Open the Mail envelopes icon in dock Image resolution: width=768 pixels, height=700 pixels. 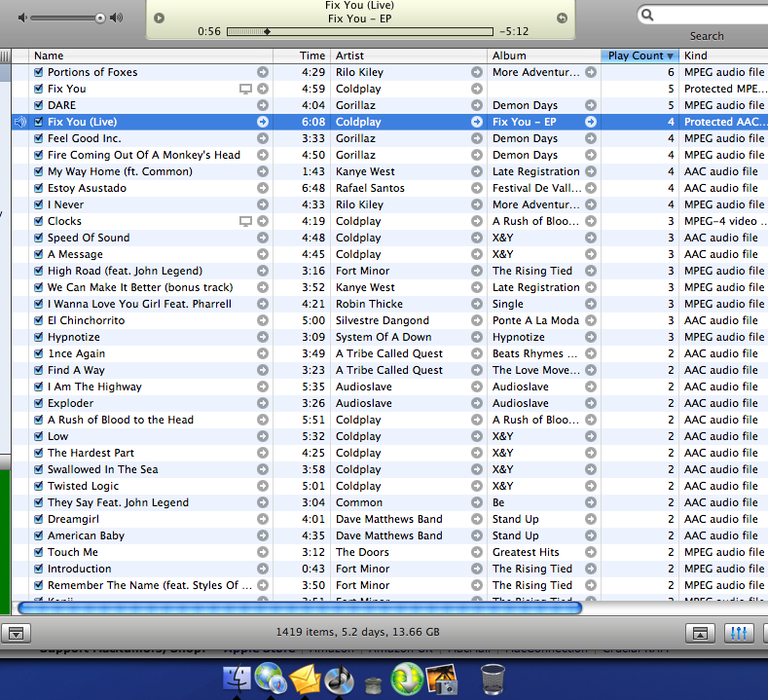pos(305,679)
